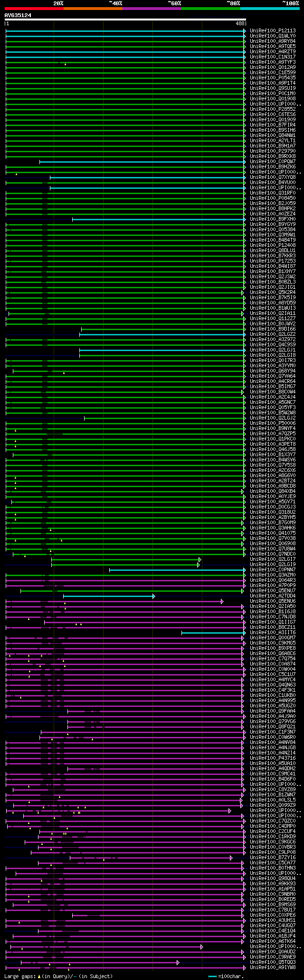This screenshot has width=304, height=980.
Task: Select hit label UniRef100_B7FIR4
Action: tap(273, 125)
